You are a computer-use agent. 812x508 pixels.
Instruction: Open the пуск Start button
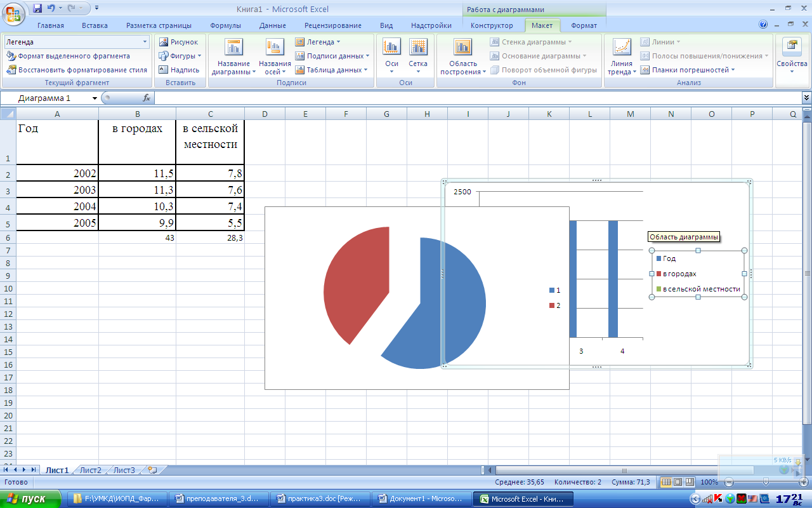pos(30,498)
